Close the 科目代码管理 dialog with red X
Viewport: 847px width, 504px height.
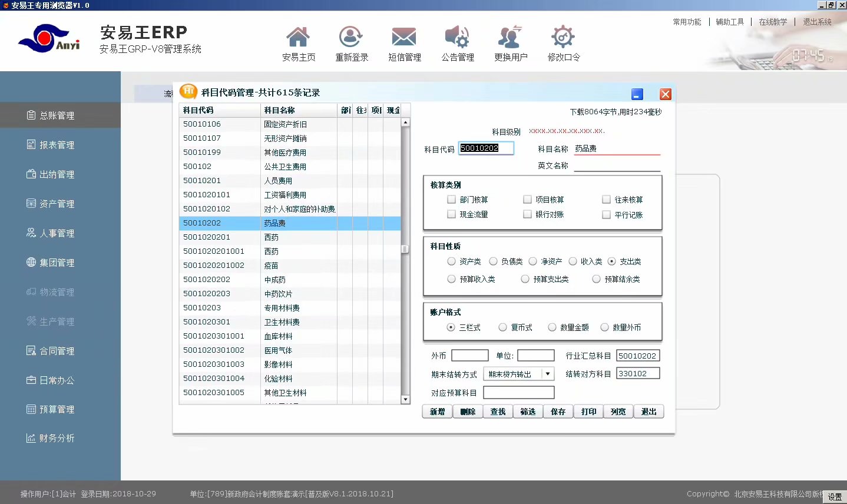tap(666, 94)
